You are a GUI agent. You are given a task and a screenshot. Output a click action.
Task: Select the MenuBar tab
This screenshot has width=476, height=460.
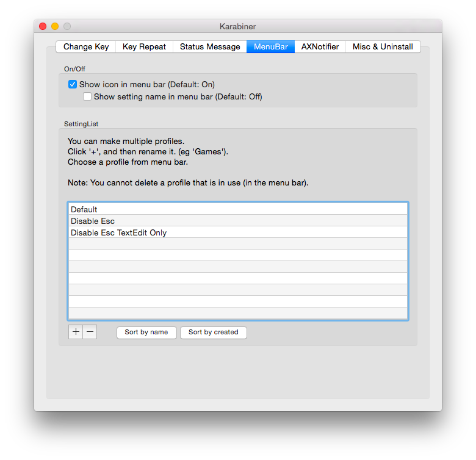tap(270, 47)
